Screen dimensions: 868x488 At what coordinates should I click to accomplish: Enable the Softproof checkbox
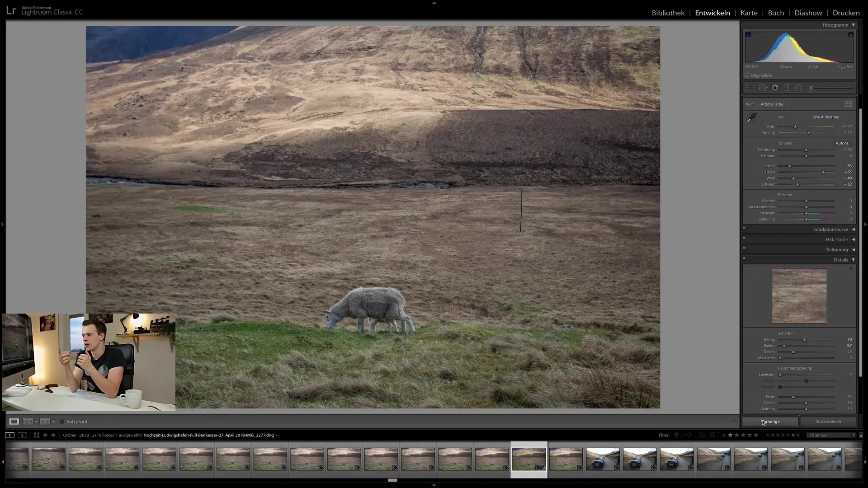[62, 422]
